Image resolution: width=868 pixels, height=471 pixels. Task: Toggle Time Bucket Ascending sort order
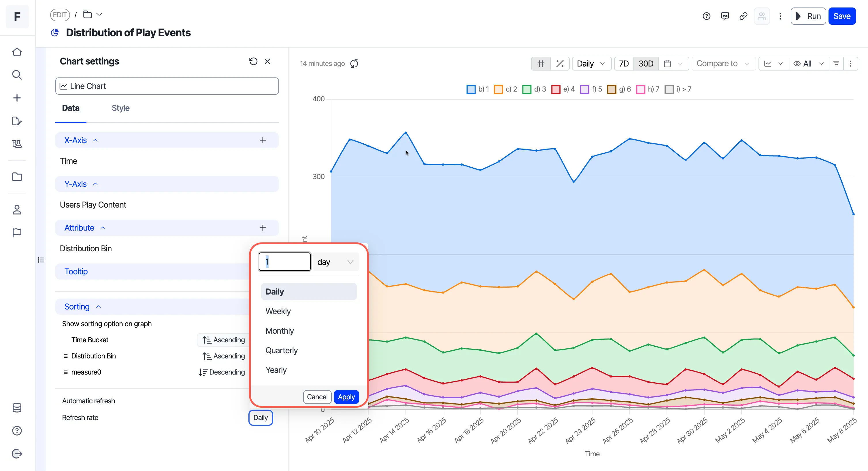coord(224,340)
